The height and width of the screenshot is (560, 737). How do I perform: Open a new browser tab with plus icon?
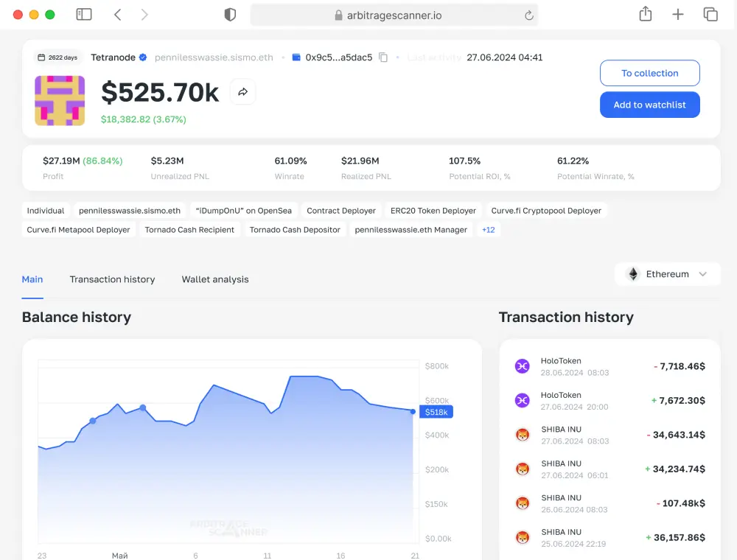[x=678, y=15]
